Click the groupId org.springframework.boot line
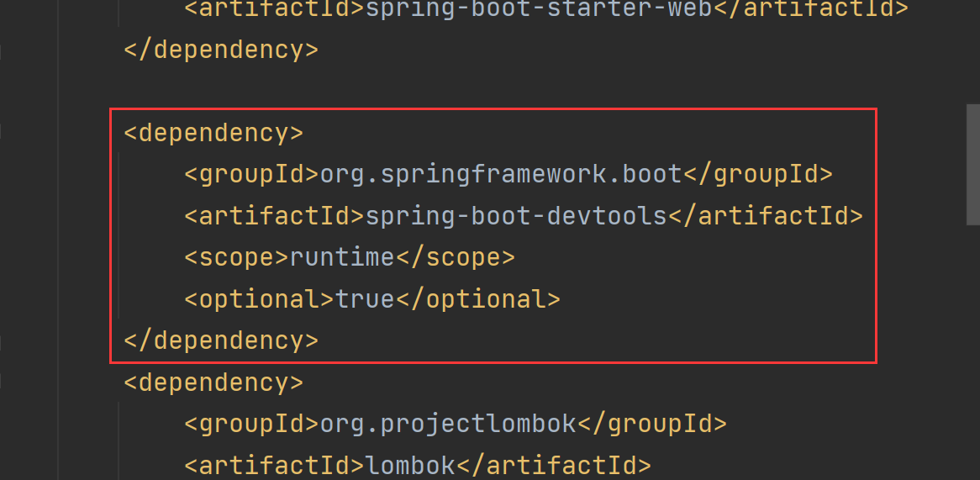980x480 pixels. [508, 175]
